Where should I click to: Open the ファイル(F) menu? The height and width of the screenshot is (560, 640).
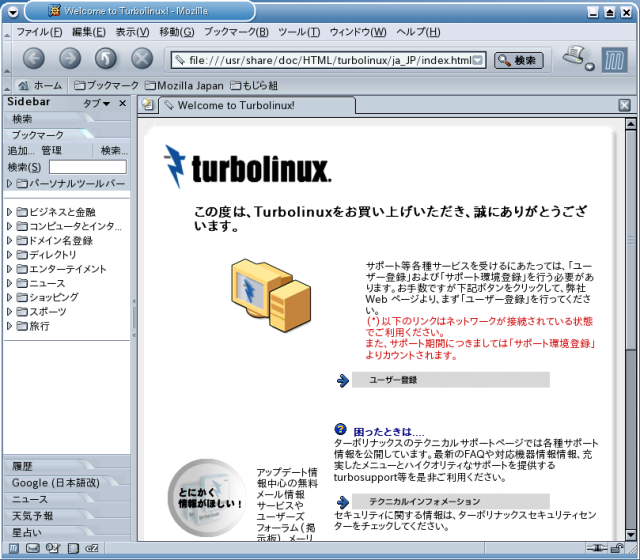[40, 32]
